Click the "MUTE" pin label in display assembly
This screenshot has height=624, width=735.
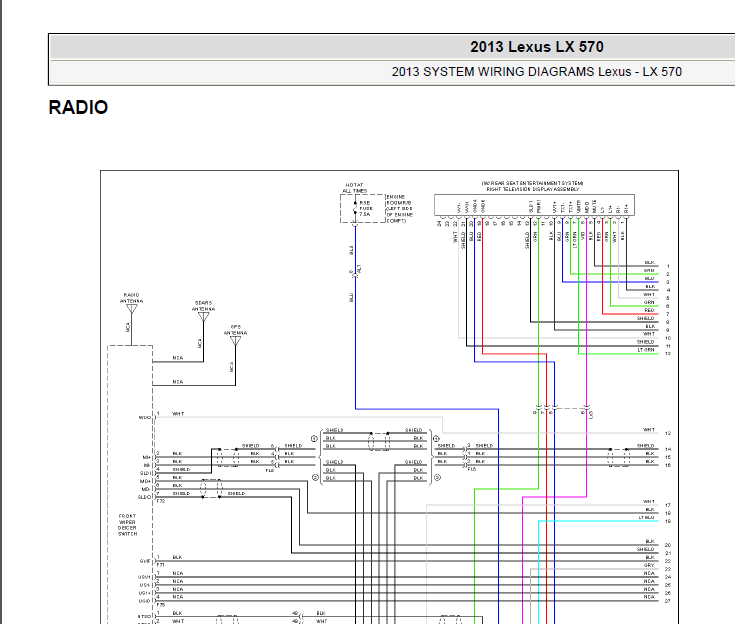click(x=594, y=206)
